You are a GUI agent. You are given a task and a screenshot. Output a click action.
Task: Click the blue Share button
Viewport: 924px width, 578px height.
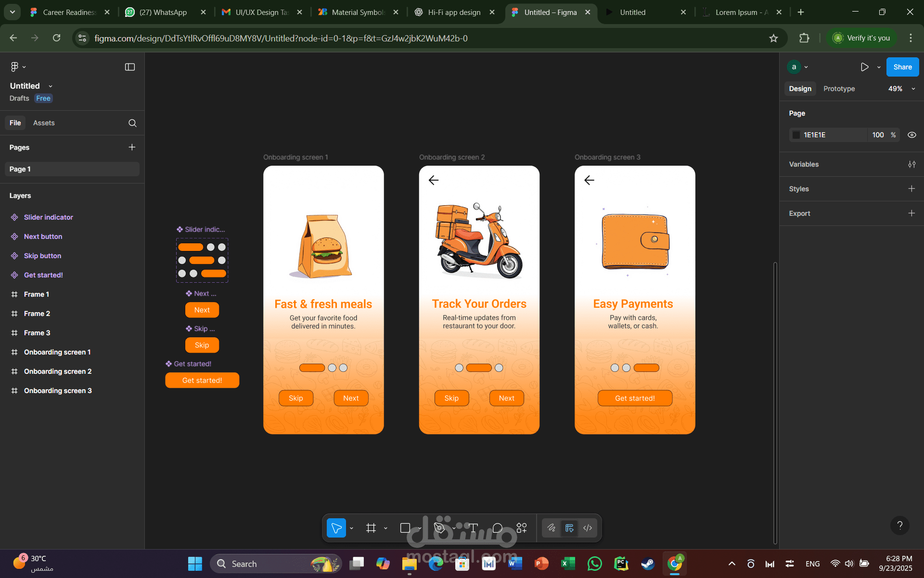pos(902,67)
